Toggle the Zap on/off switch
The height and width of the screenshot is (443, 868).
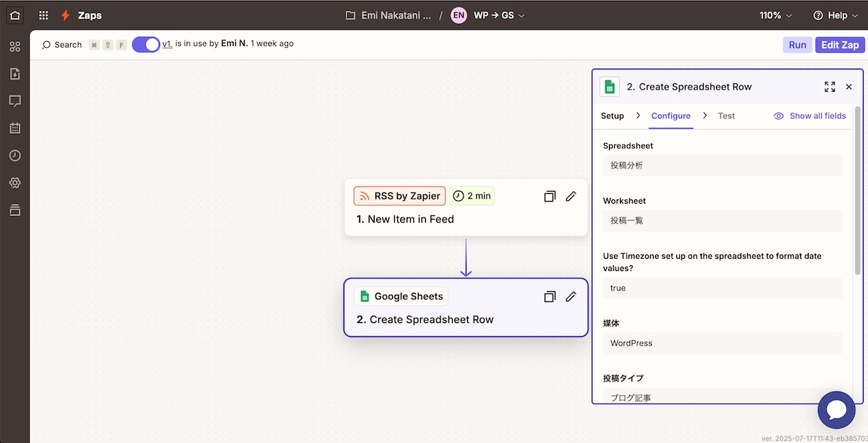(146, 44)
